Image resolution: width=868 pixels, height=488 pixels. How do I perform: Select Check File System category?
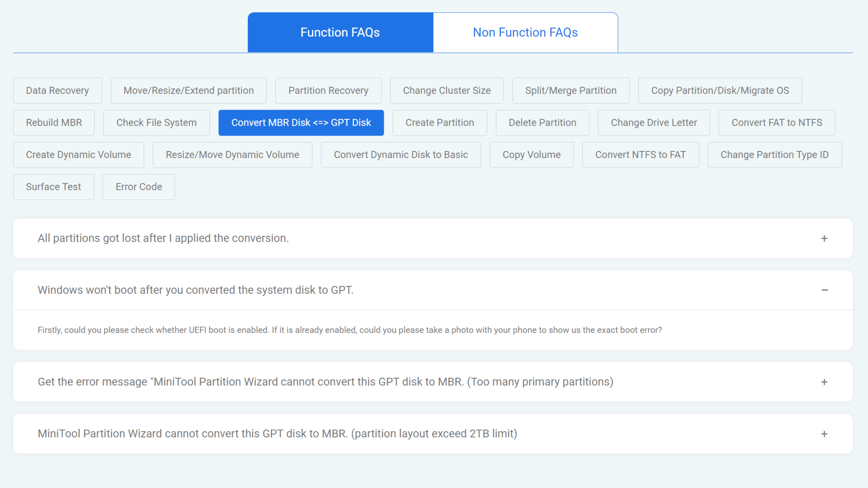coord(156,123)
